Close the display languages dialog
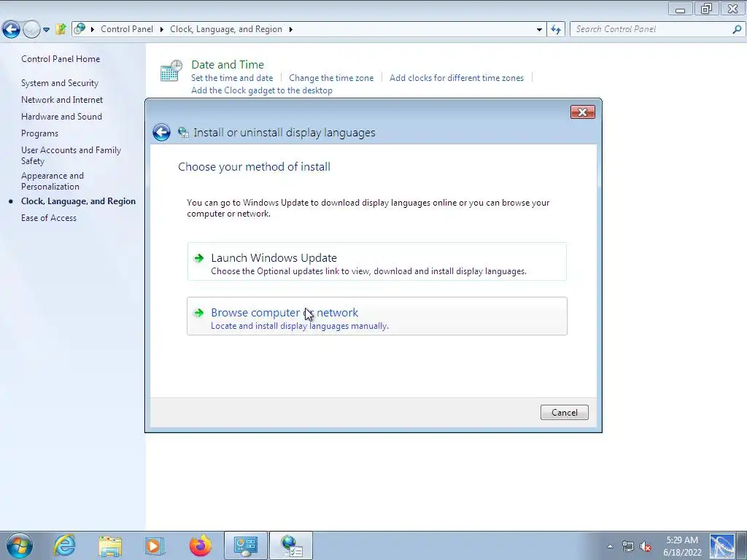747x560 pixels. 582,112
